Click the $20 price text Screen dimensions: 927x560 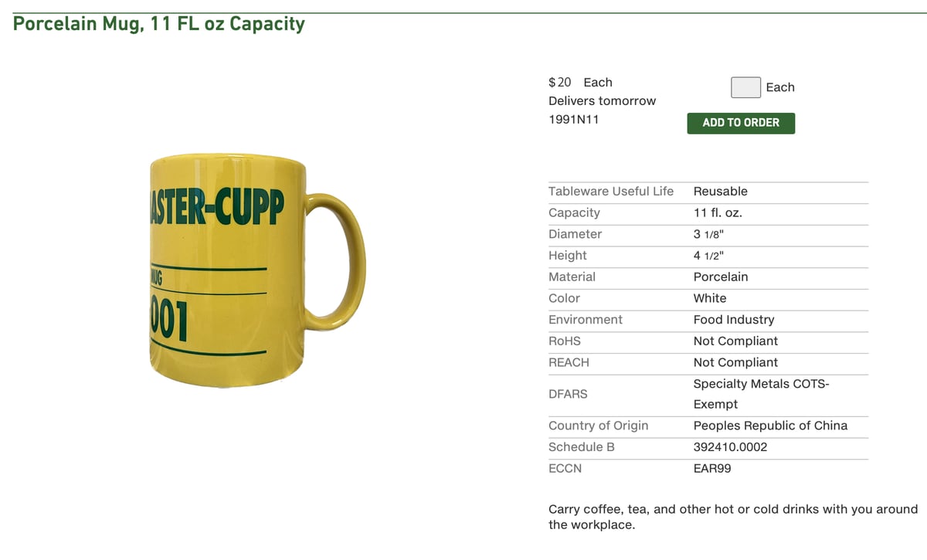560,83
